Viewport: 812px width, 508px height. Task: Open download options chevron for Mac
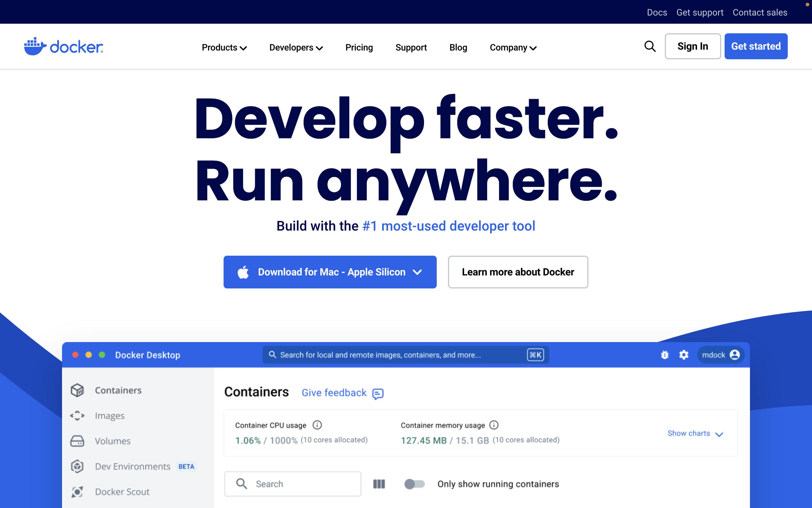[417, 272]
